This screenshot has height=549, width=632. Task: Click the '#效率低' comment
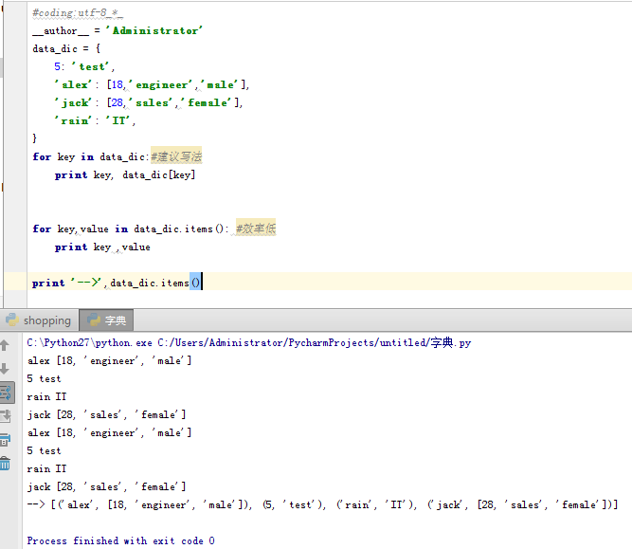pos(256,229)
